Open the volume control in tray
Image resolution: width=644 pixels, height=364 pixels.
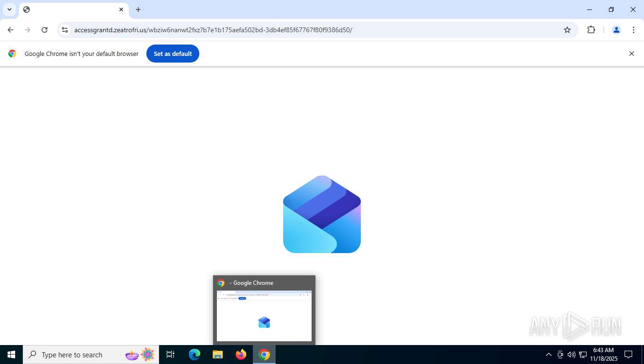(x=572, y=355)
